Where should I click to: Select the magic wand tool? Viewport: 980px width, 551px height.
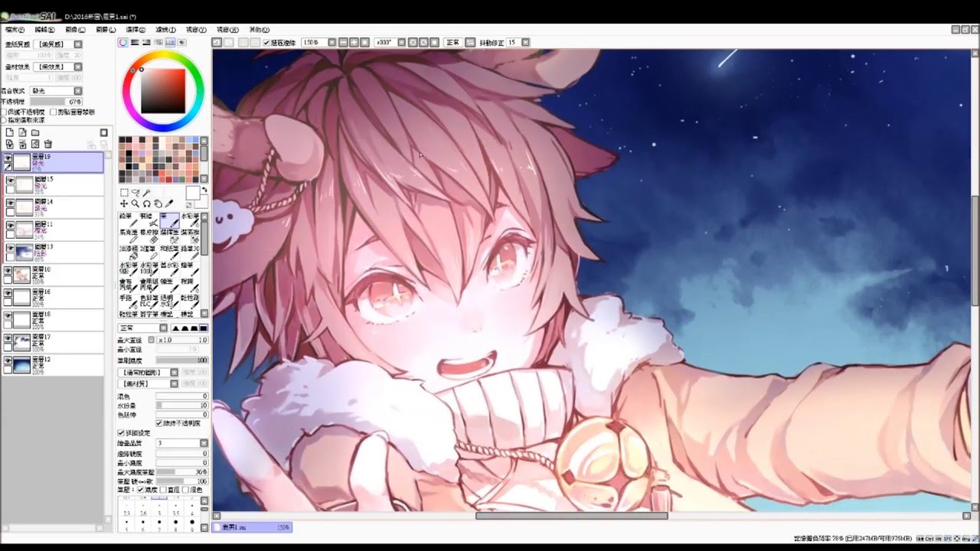(147, 193)
